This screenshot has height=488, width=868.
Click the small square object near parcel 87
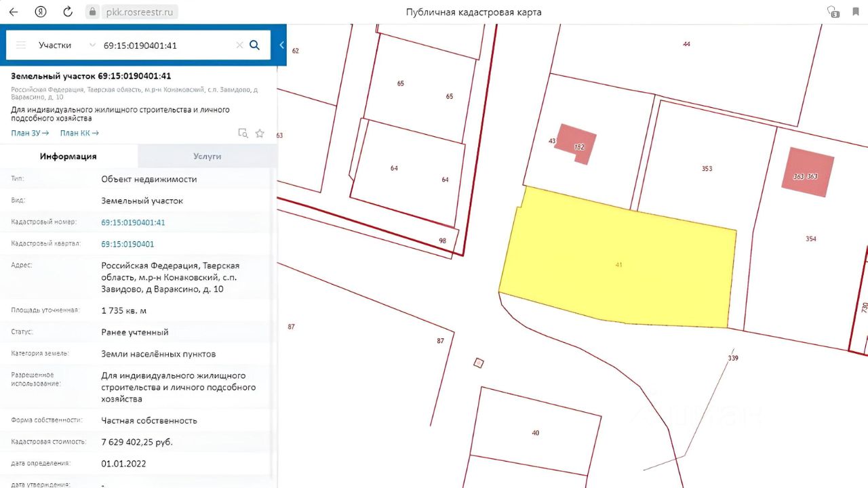[x=479, y=363]
